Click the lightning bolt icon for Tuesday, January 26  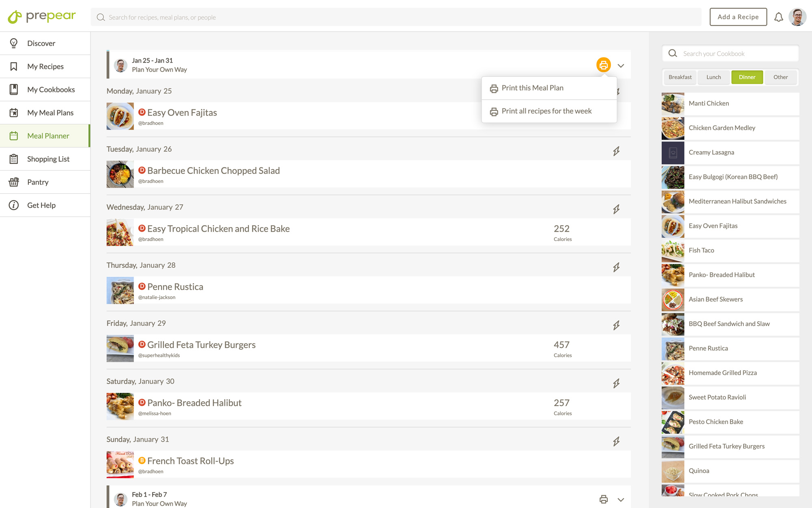tap(616, 151)
